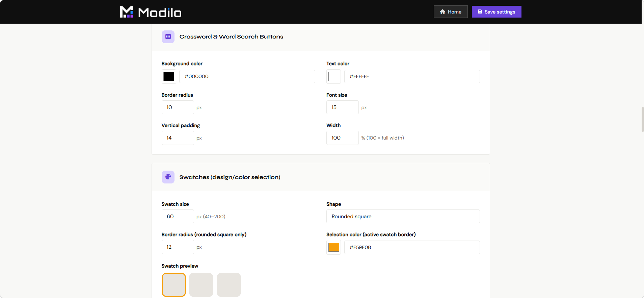Click the Vertical padding field showing 14
Image resolution: width=644 pixels, height=298 pixels.
pos(178,138)
